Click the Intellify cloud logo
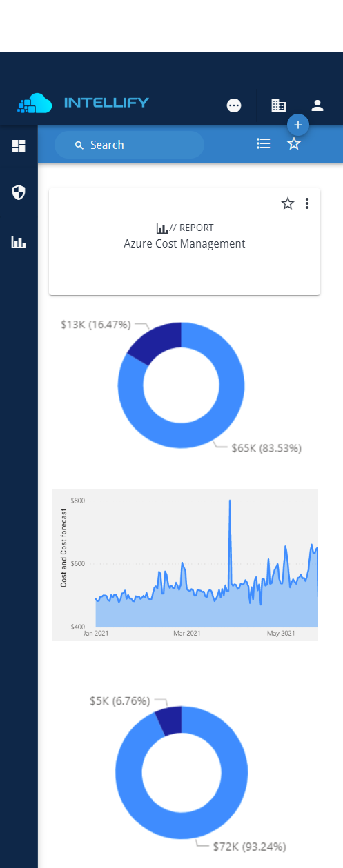Screen dimensions: 343x868 [x=35, y=103]
